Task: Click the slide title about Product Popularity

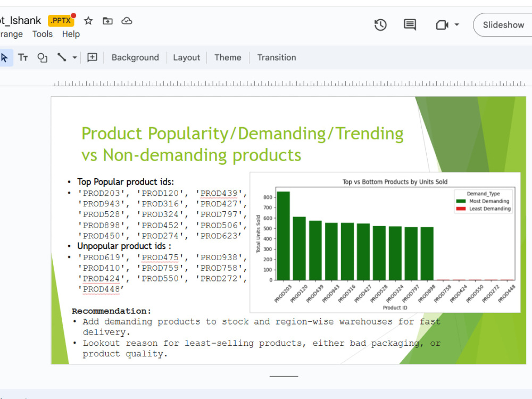Action: 242,144
